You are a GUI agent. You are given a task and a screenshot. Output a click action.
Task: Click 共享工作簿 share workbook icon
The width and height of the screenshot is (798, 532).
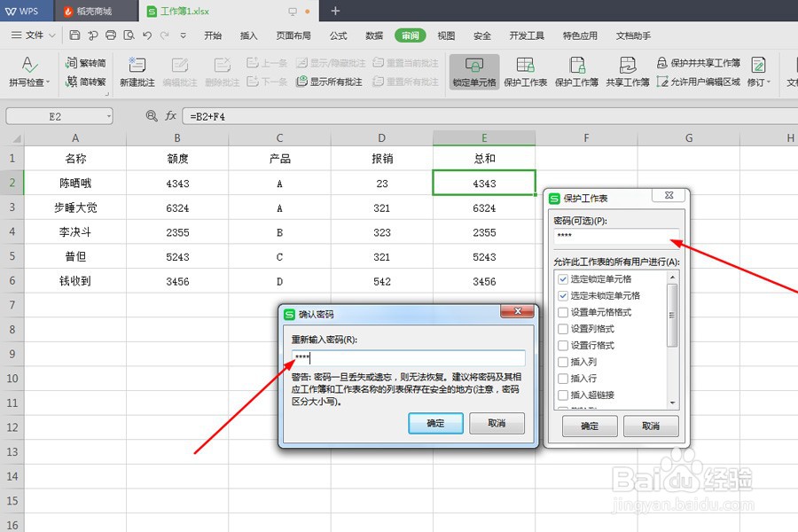628,72
